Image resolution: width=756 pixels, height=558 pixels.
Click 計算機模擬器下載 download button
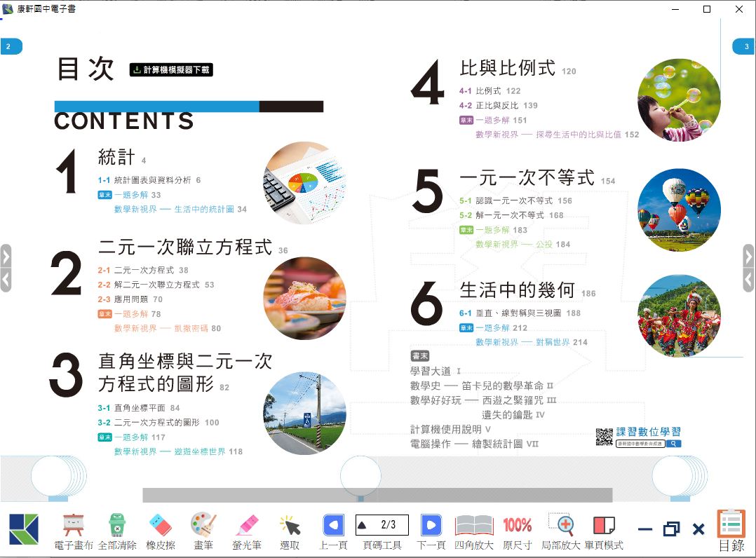tap(171, 69)
